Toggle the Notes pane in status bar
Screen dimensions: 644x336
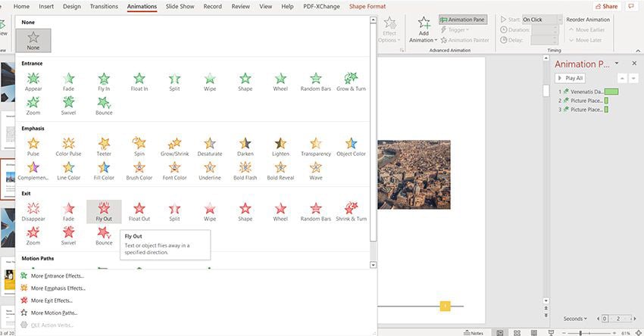tap(472, 332)
